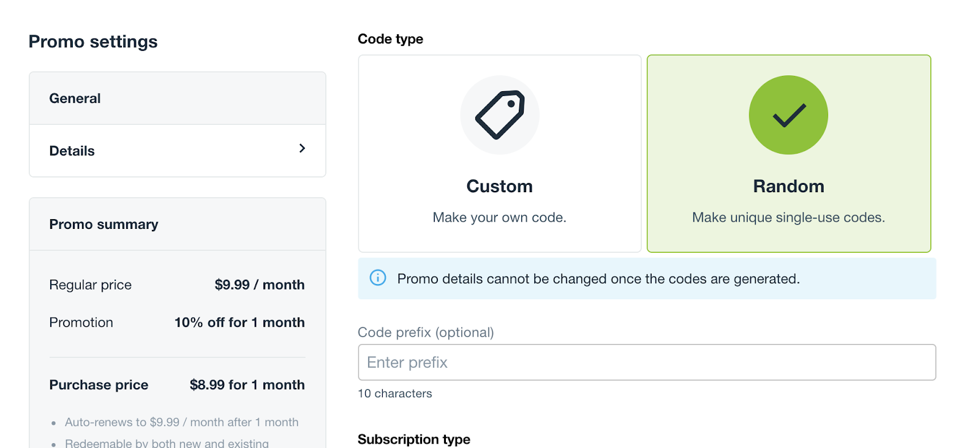This screenshot has width=980, height=448.
Task: Click the info banner message text
Action: pos(598,279)
